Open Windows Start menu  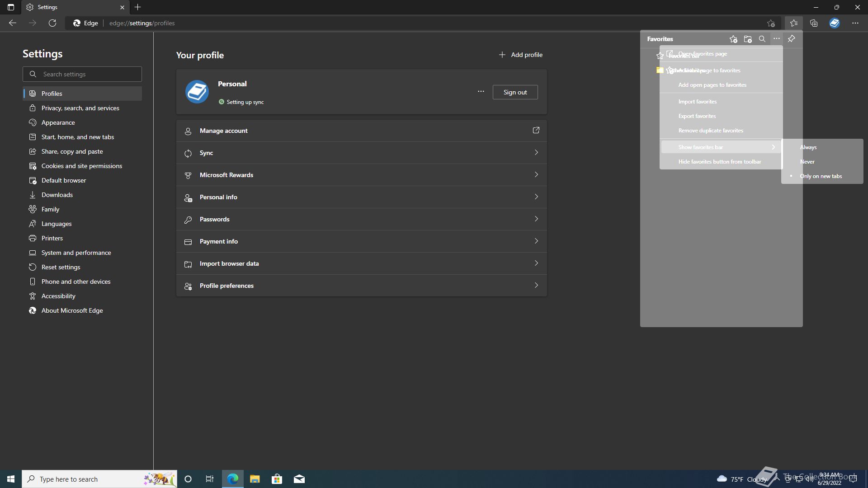click(x=11, y=479)
